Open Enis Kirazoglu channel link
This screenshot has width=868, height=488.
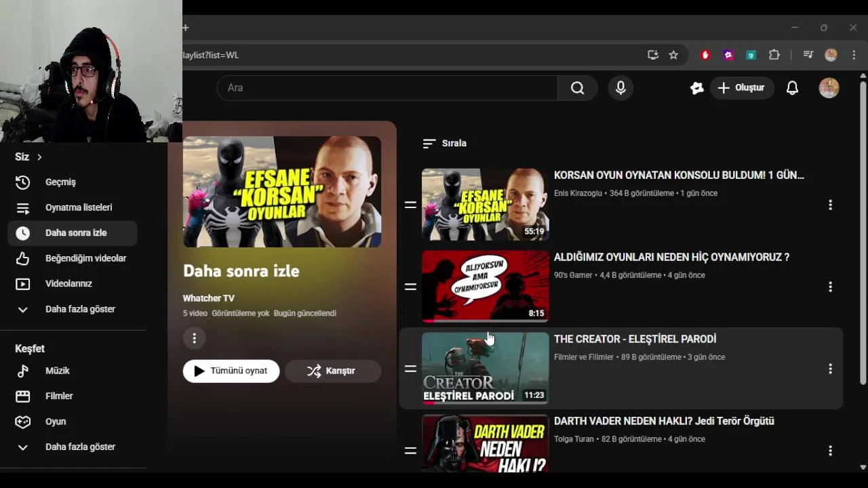click(578, 193)
